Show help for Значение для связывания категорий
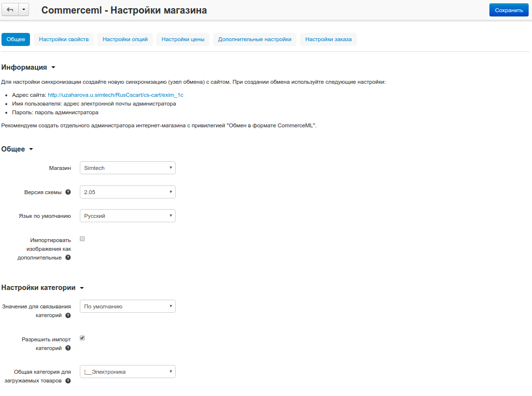532x396 pixels. 68,316
